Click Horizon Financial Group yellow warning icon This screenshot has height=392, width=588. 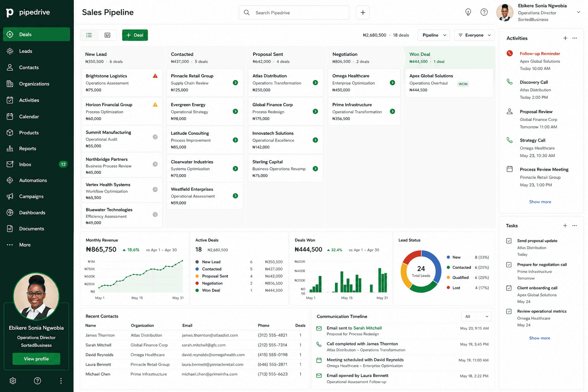click(x=155, y=105)
